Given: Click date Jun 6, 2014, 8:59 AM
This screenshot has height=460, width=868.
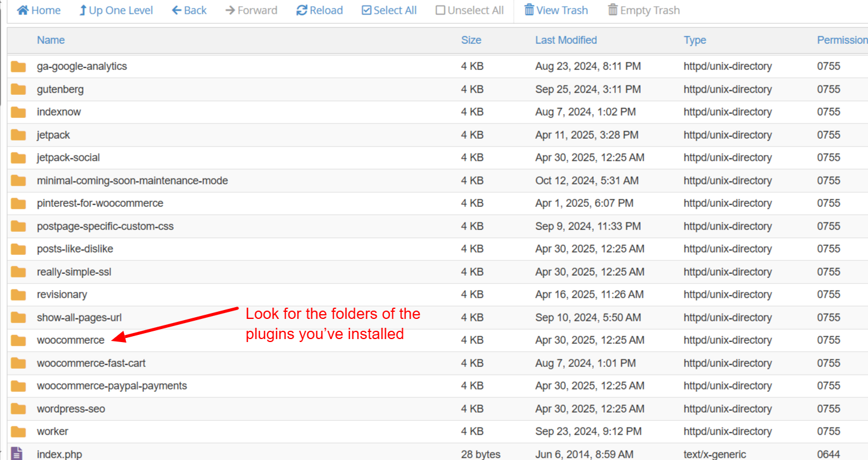Looking at the screenshot, I should tap(584, 455).
